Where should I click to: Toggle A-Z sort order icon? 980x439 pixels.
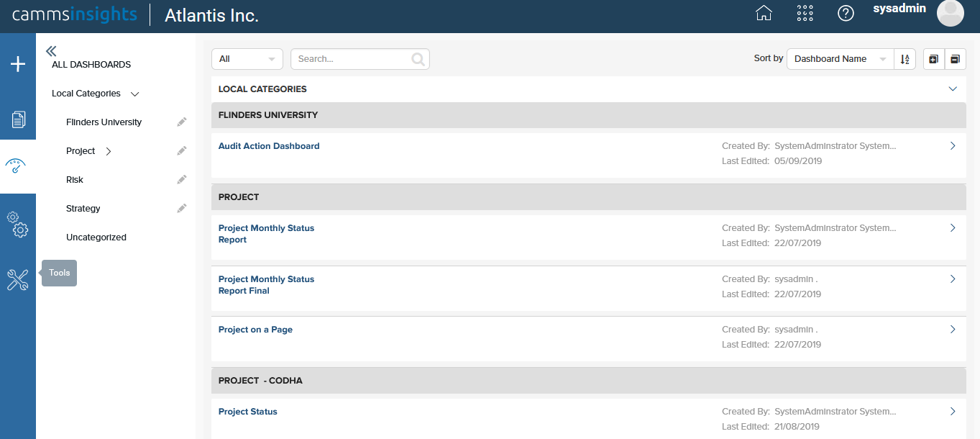[905, 59]
